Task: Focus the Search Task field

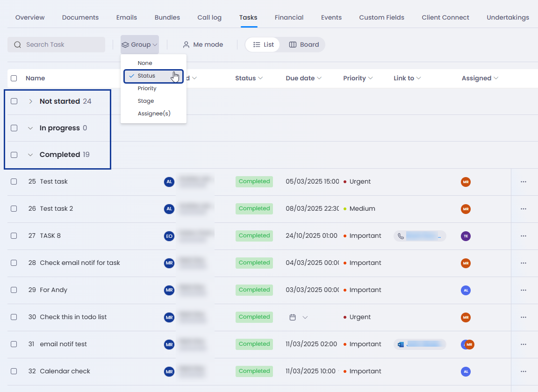Action: 56,44
